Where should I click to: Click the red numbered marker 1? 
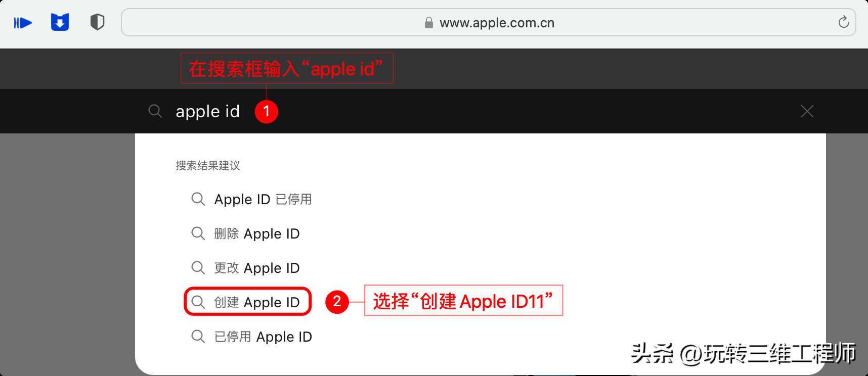click(x=266, y=111)
